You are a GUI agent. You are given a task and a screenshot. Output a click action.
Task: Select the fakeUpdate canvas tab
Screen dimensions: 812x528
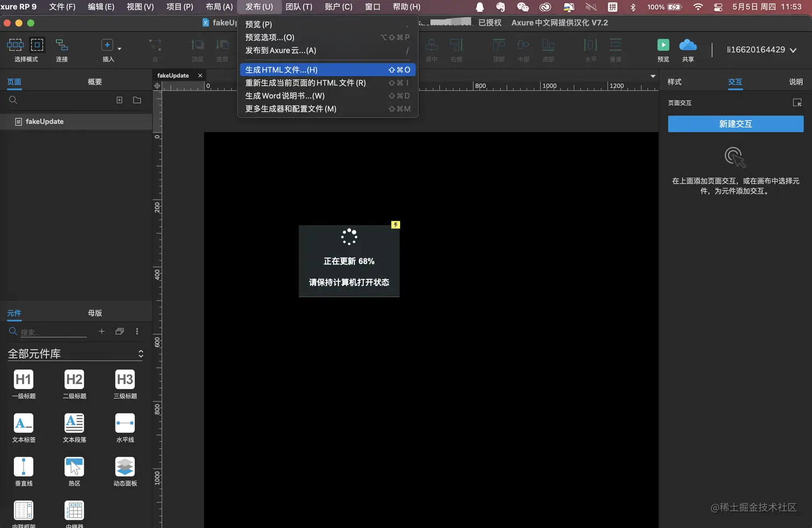click(x=179, y=76)
